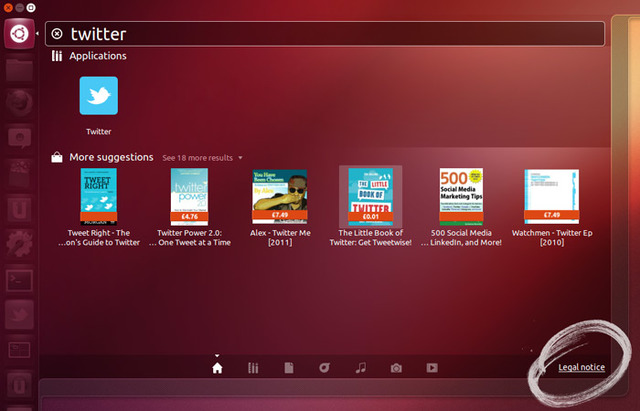
Task: Switch to the Social lens icon
Action: 324,368
